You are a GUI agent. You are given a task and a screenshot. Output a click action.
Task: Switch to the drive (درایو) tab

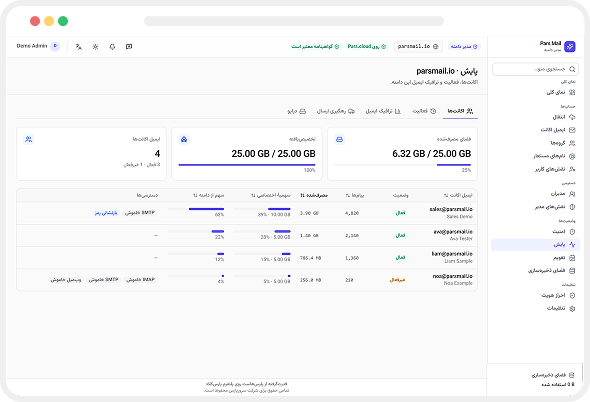pos(297,111)
